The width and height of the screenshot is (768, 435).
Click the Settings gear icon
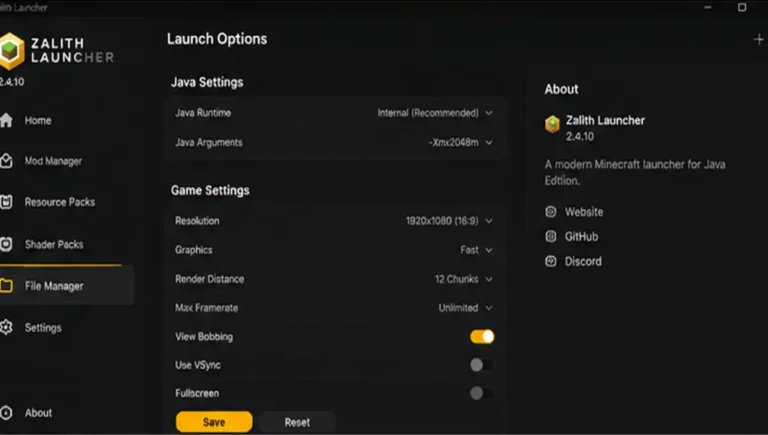point(6,327)
